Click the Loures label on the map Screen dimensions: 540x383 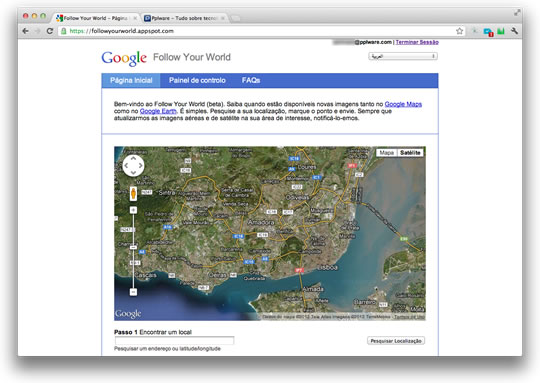(307, 167)
